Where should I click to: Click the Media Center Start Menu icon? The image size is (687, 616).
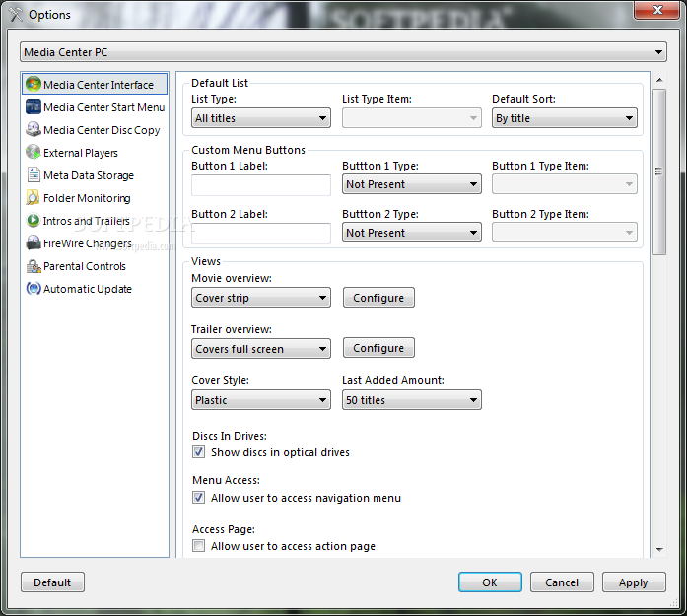[34, 106]
